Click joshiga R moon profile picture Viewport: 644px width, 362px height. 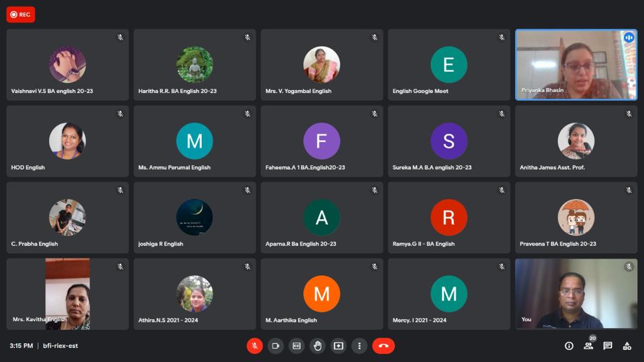click(195, 217)
